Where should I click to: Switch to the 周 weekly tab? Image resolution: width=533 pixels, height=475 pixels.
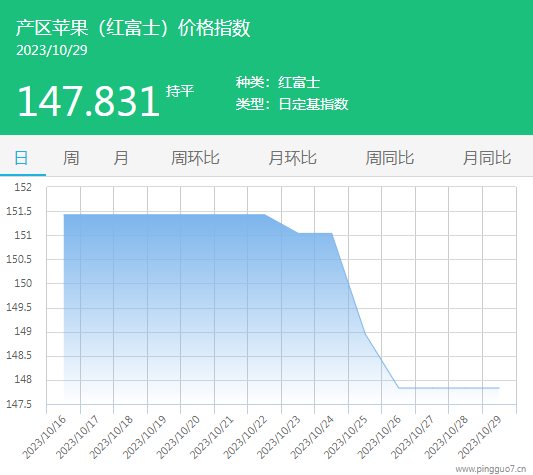click(x=71, y=158)
